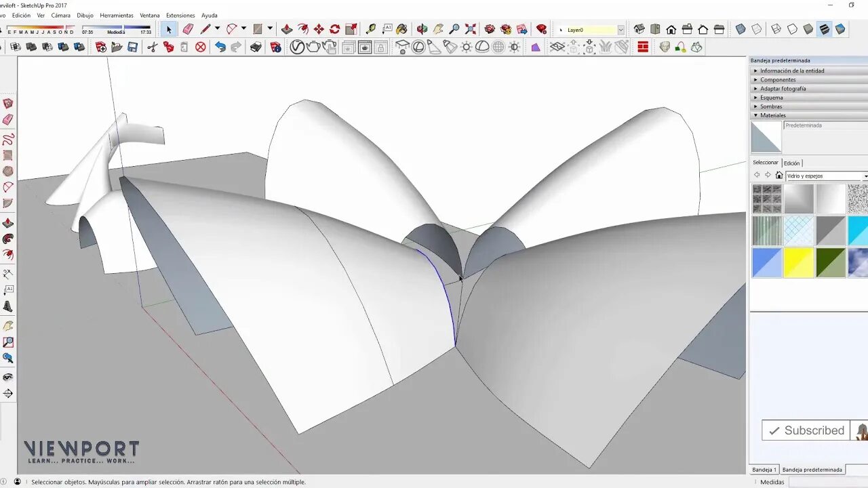Open V-Ray asset editor icon

(x=297, y=47)
